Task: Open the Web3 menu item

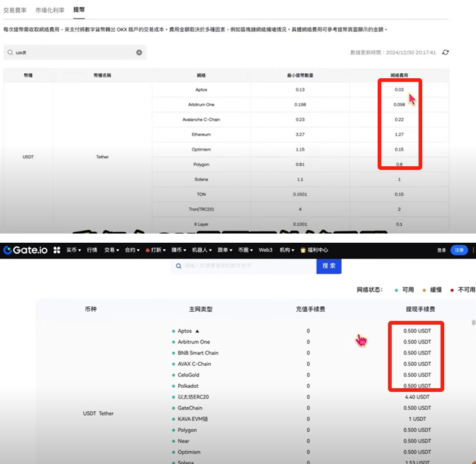Action: (x=265, y=250)
